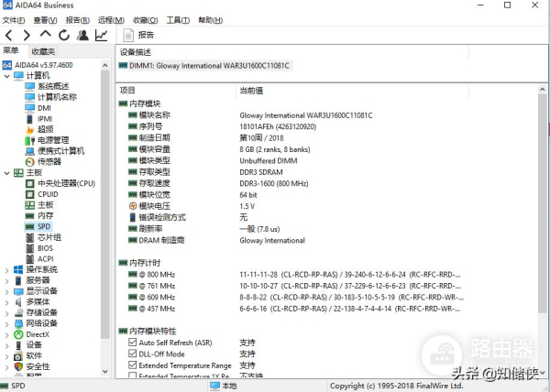Go forward with the right arrow toolbar icon
Viewport: 550px width, 392px height.
tap(27, 35)
